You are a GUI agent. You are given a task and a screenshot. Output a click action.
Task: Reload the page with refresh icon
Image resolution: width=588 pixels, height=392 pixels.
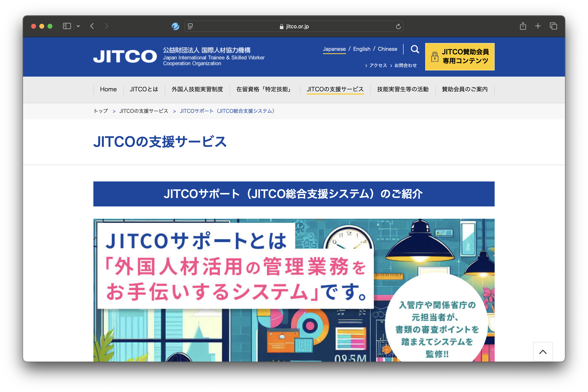coord(398,26)
